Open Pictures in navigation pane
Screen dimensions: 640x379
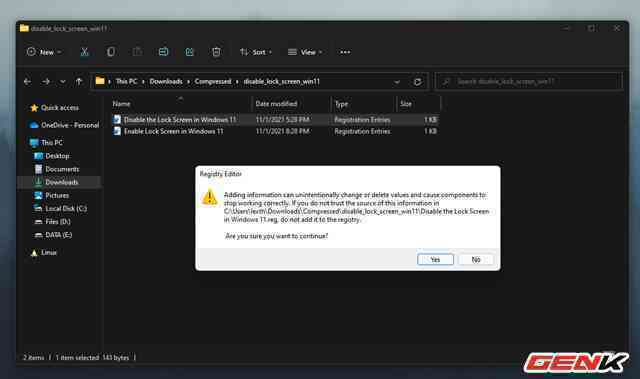52,195
